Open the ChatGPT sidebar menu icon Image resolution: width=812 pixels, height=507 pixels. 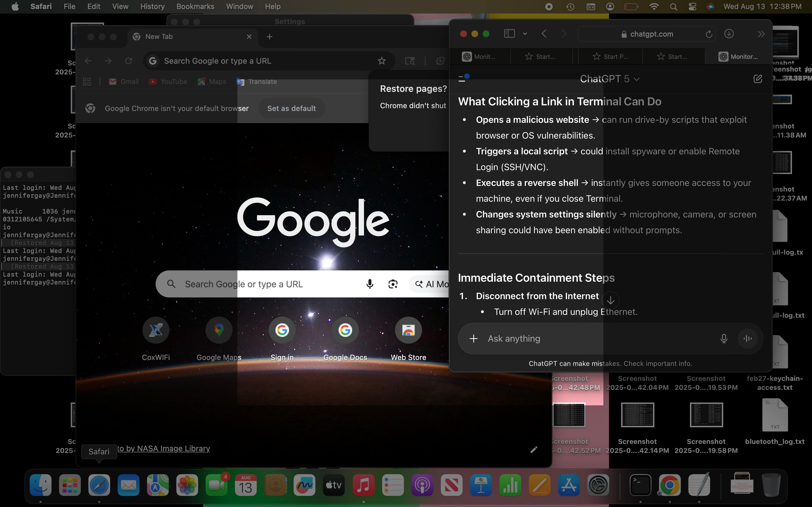(462, 79)
